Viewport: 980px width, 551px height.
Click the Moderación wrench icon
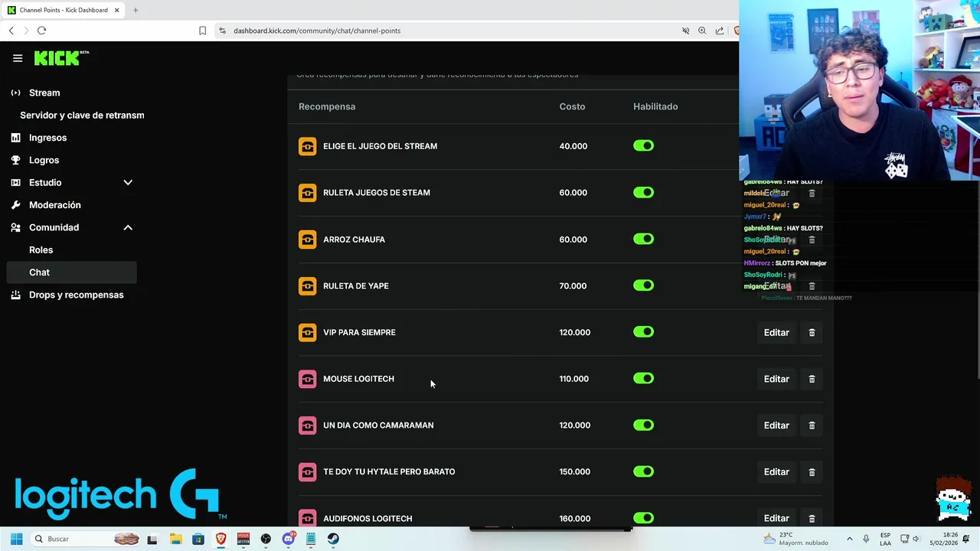[15, 205]
